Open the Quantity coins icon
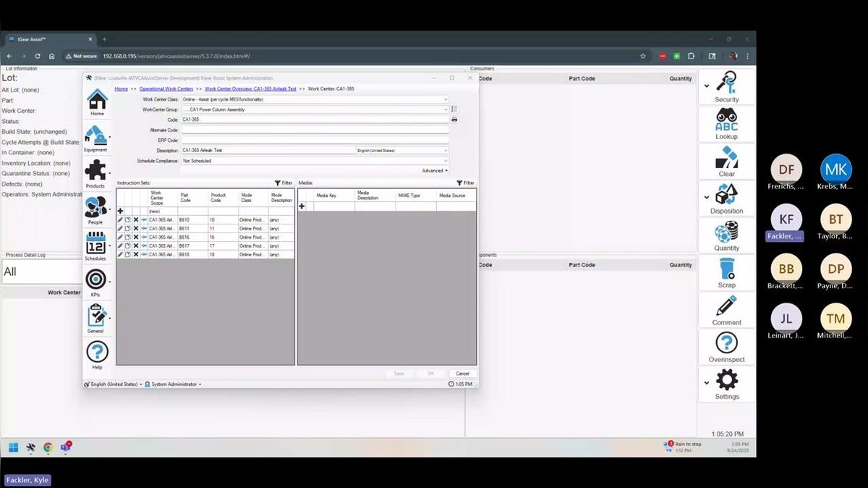 tap(726, 233)
